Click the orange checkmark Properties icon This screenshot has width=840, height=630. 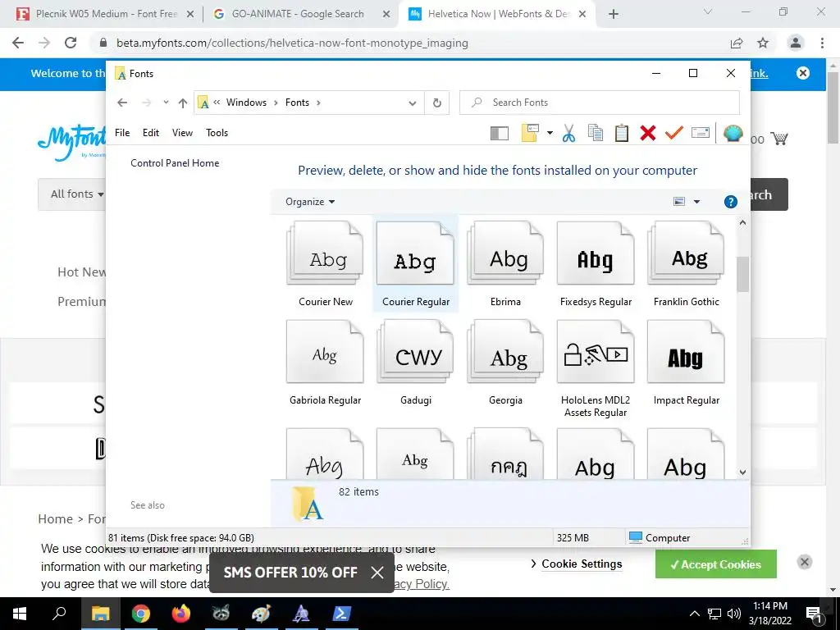click(674, 132)
